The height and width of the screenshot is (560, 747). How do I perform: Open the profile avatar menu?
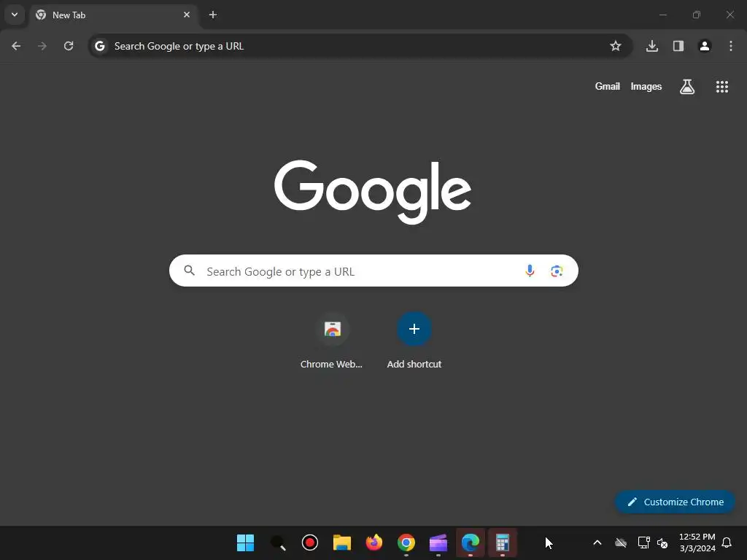point(705,46)
